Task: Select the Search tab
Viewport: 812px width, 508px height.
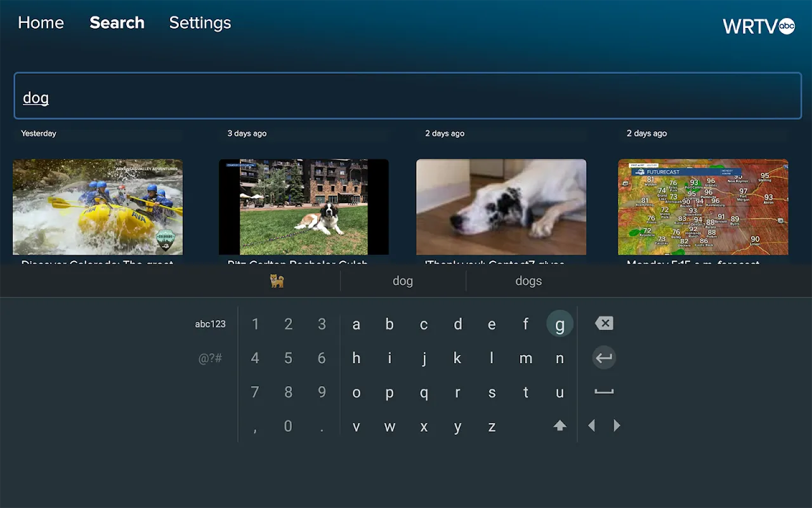Action: [117, 23]
